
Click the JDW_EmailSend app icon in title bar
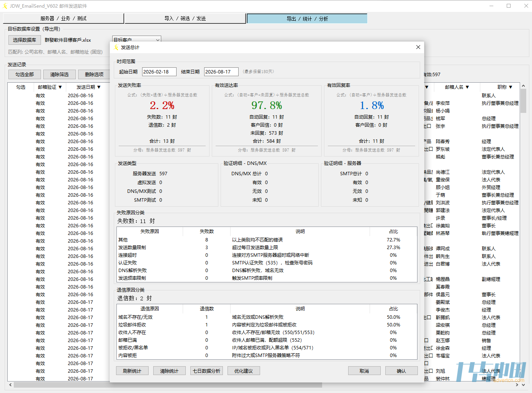5,6
